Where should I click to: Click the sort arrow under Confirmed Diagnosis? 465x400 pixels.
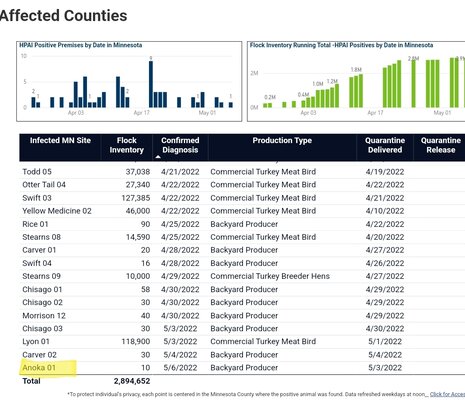pyautogui.click(x=158, y=157)
